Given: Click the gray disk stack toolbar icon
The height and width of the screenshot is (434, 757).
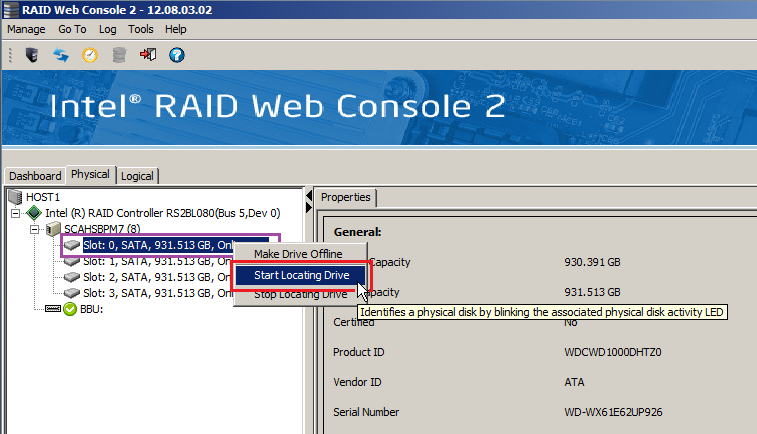Looking at the screenshot, I should 119,55.
